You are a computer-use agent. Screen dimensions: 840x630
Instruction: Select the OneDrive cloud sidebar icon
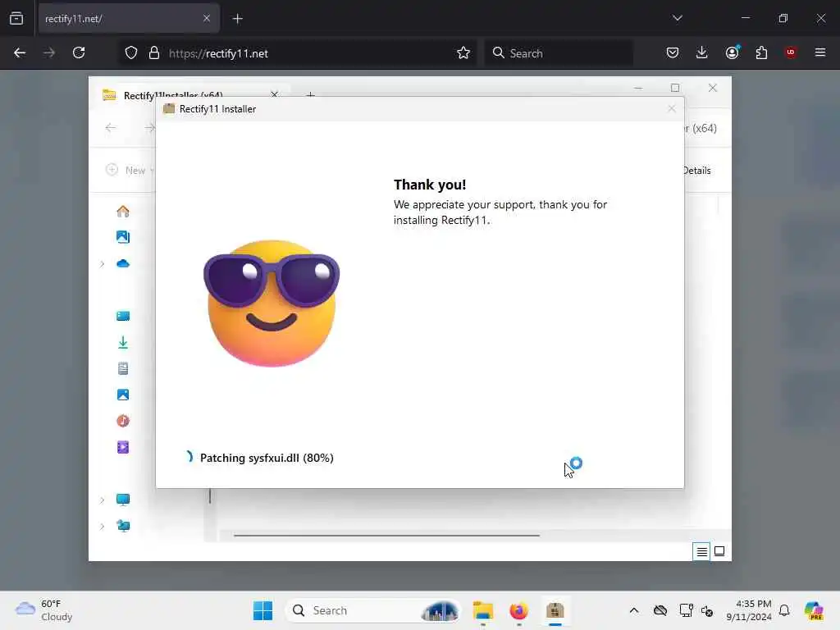tap(123, 263)
